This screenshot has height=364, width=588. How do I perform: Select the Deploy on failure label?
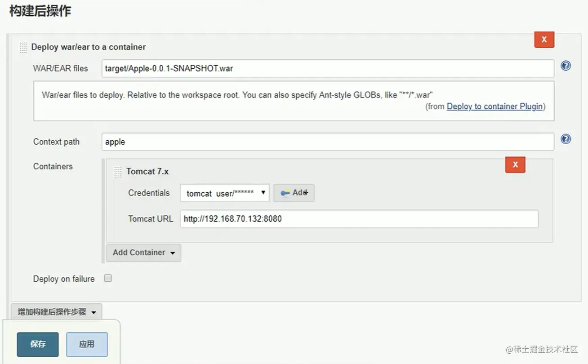point(64,279)
